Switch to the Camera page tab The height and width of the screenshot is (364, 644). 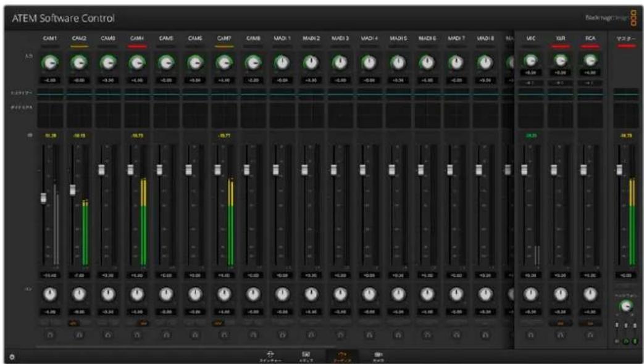[378, 356]
